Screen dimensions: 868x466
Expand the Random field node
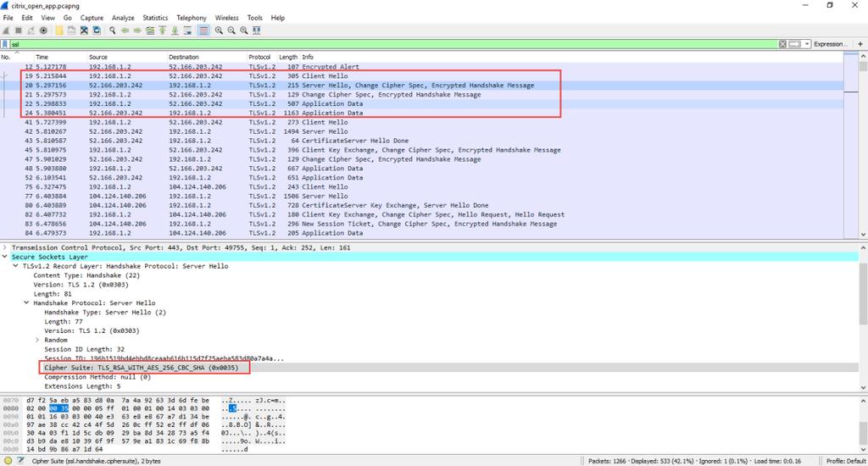[x=37, y=340]
